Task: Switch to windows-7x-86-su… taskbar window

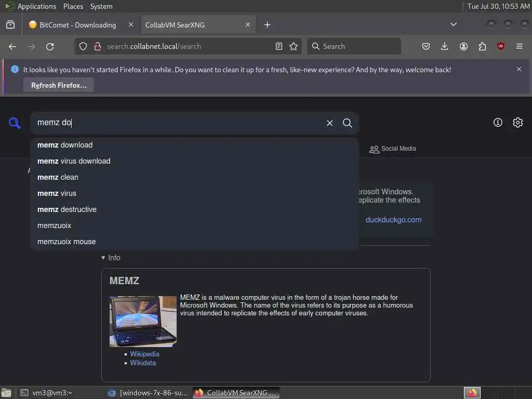Action: (x=148, y=393)
